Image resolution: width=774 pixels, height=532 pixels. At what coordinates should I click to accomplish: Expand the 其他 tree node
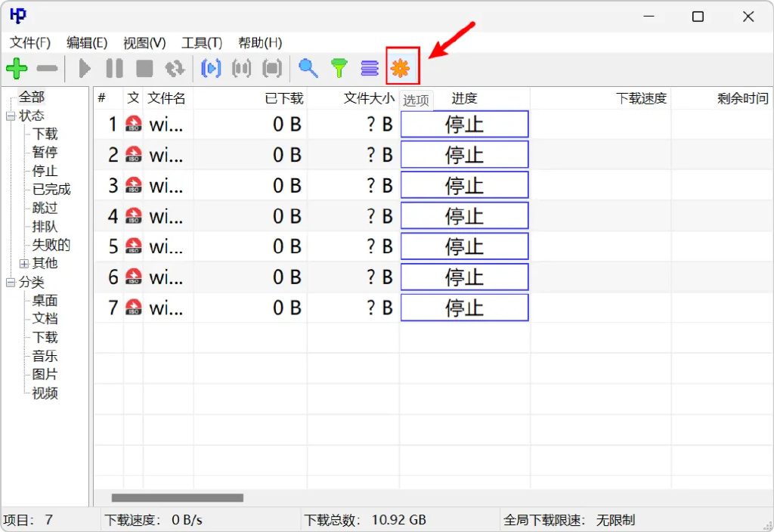24,264
